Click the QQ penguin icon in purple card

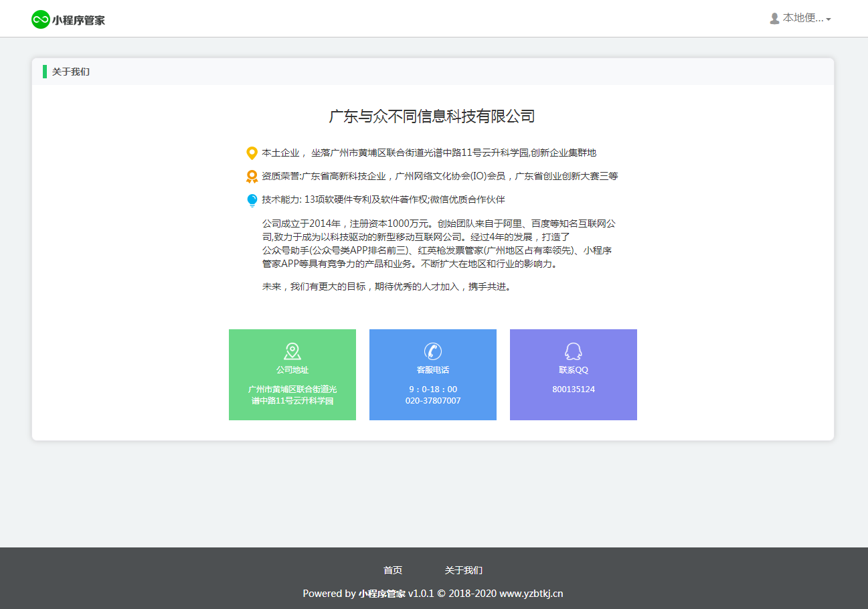click(574, 351)
